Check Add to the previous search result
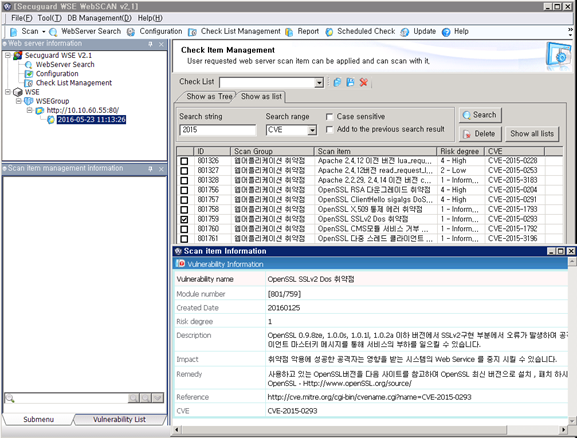 point(329,130)
